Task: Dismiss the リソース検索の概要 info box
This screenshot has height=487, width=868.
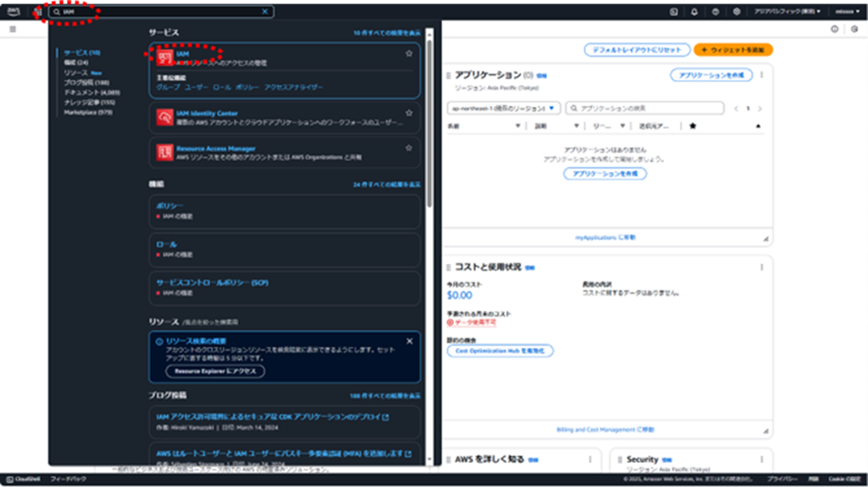Action: pos(409,341)
